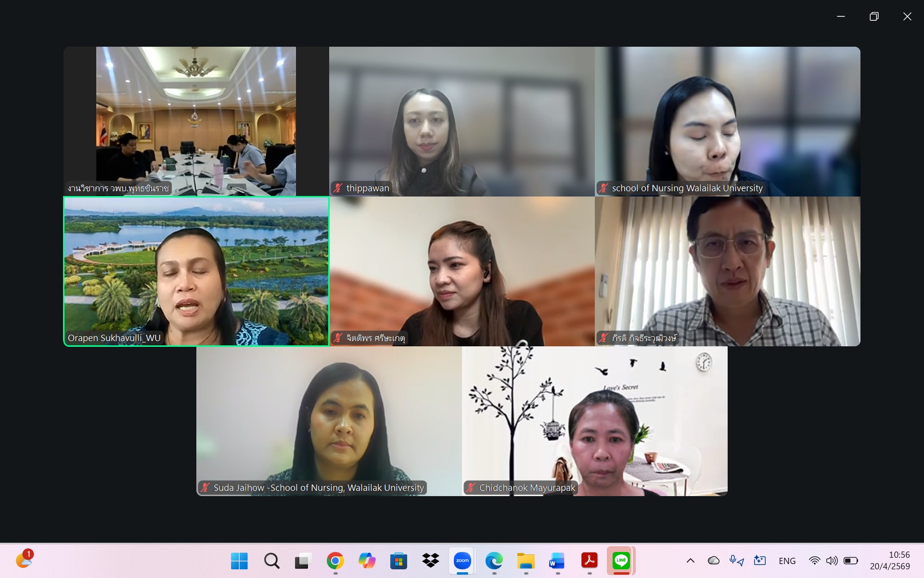Screen dimensions: 924x578
Task: Open Microsoft Store taskbar icon
Action: [x=398, y=561]
